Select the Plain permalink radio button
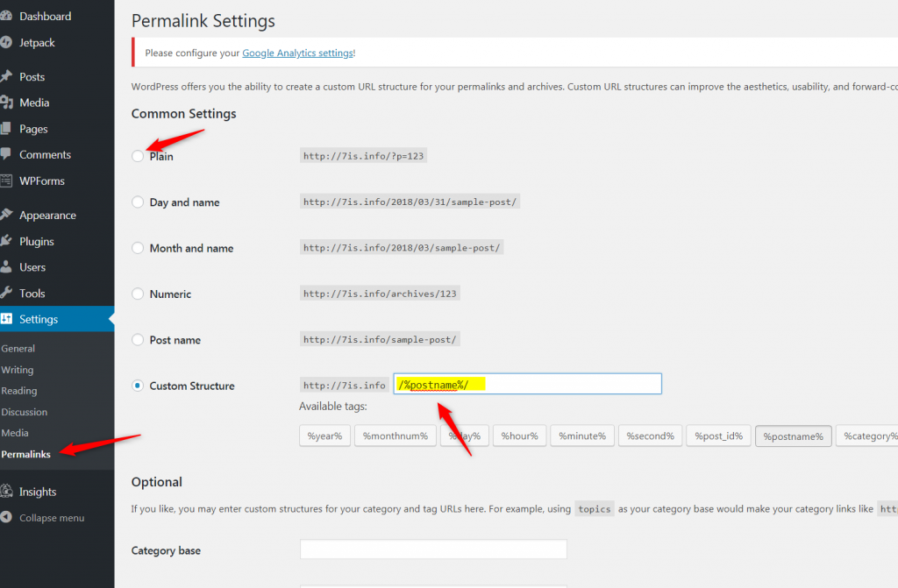 138,156
